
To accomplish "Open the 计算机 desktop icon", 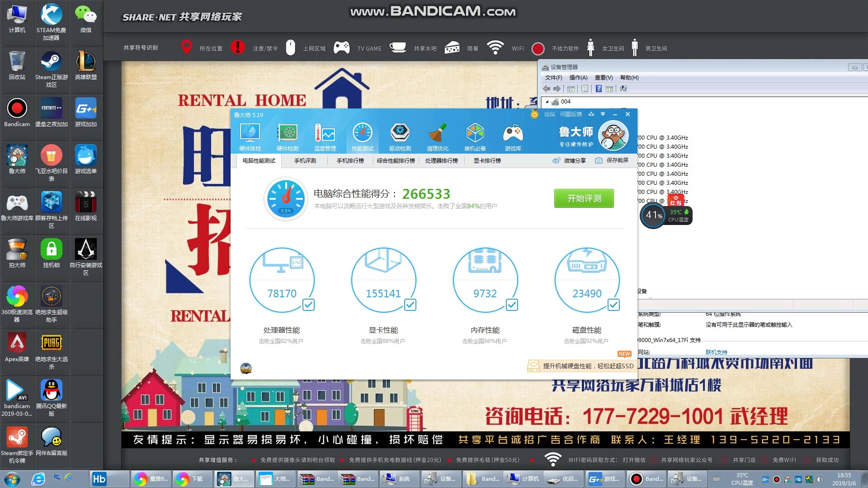I will point(17,19).
